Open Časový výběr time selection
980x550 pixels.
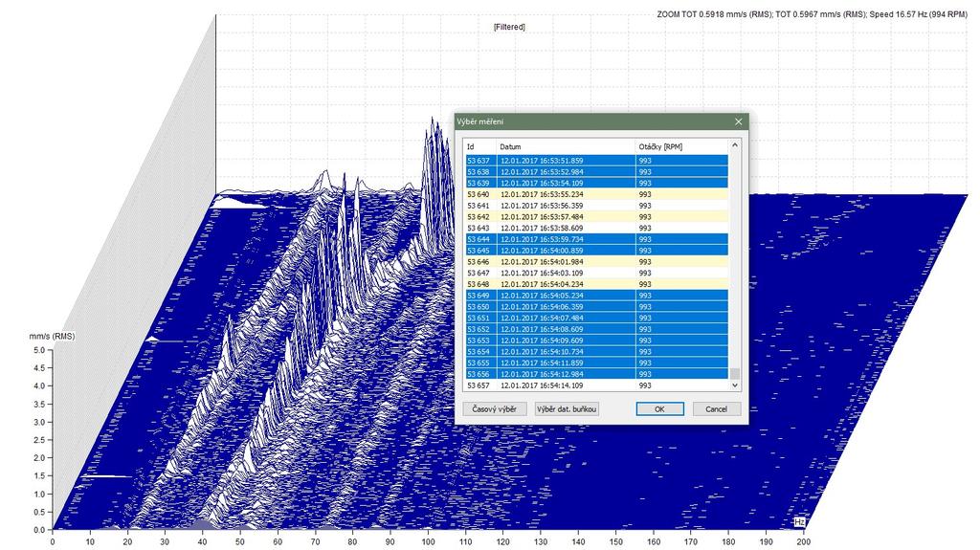pos(495,409)
